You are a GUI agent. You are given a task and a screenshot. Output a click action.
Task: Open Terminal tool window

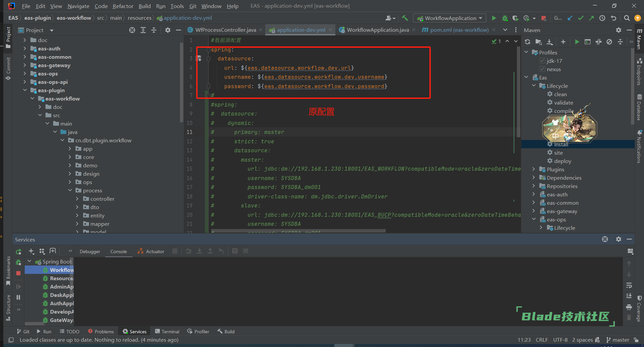(x=167, y=332)
